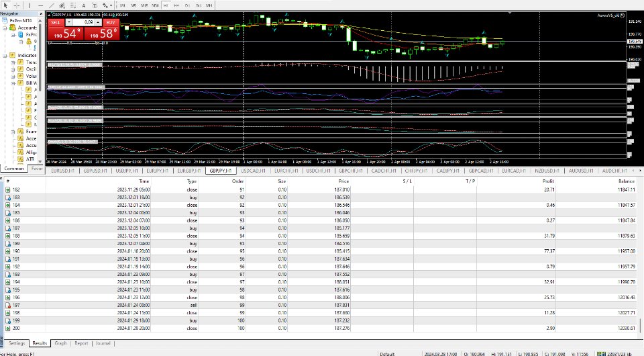Collapse the one-click trading panel triangle
Screen dimensions: 644x356
49,15
